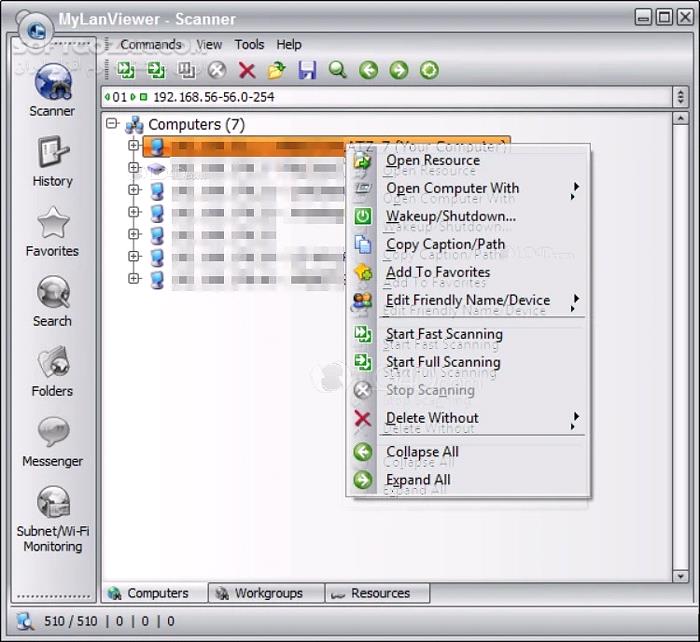
Task: Open the History panel in the sidebar
Action: click(x=52, y=161)
